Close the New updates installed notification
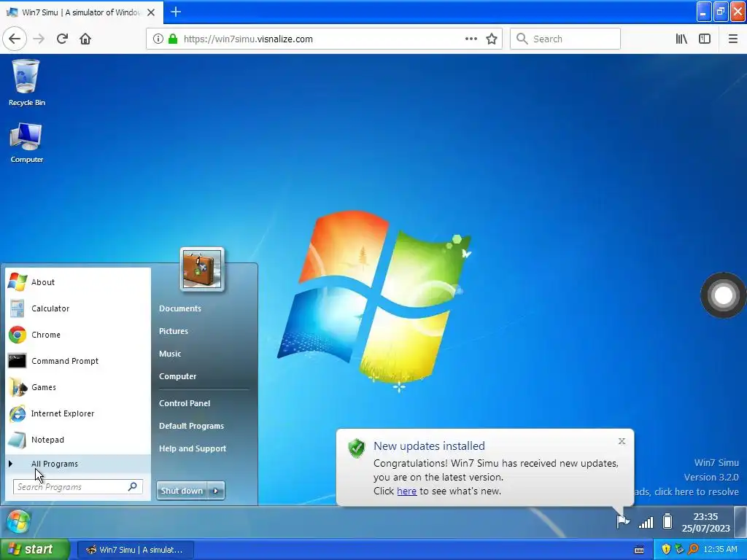 [x=622, y=441]
